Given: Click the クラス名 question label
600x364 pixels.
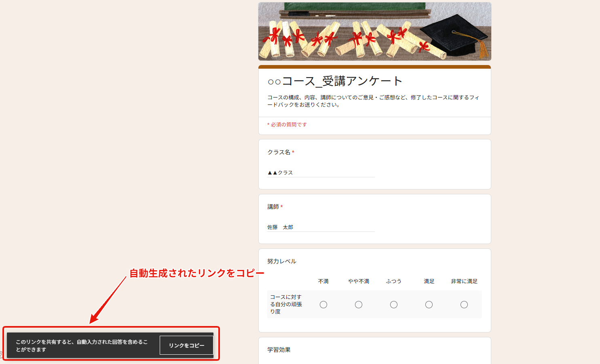Looking at the screenshot, I should point(279,152).
